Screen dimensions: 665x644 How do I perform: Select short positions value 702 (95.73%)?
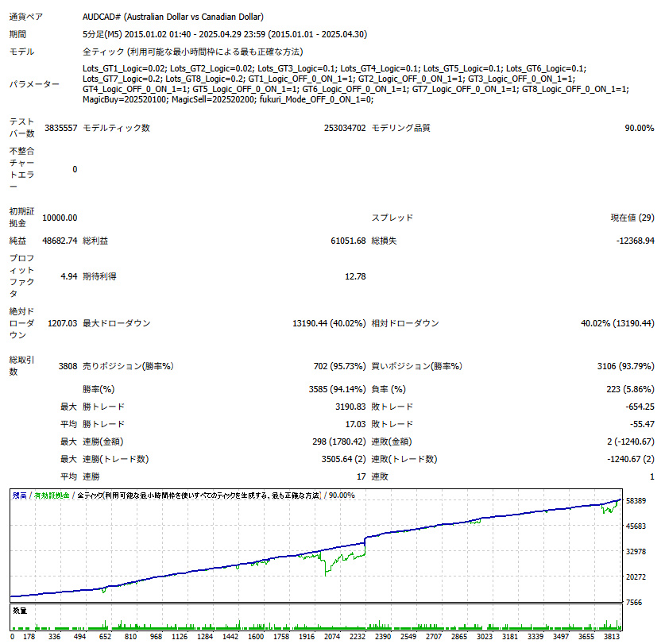[340, 366]
